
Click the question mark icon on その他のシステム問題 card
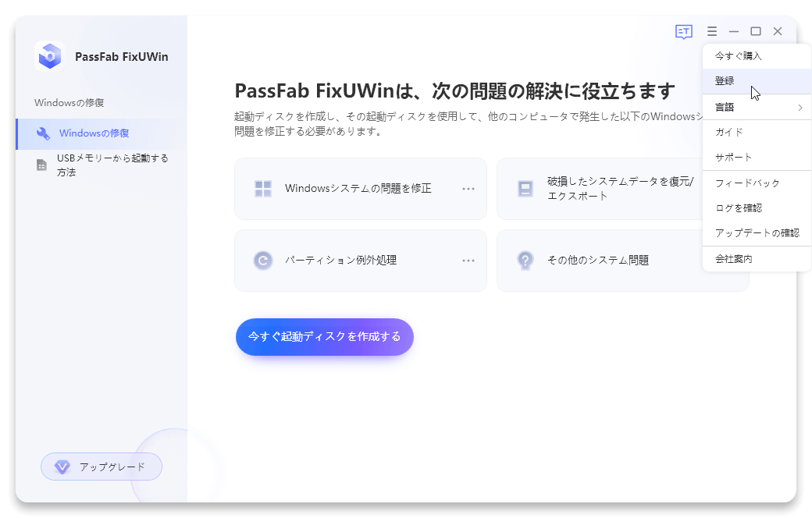tap(525, 261)
